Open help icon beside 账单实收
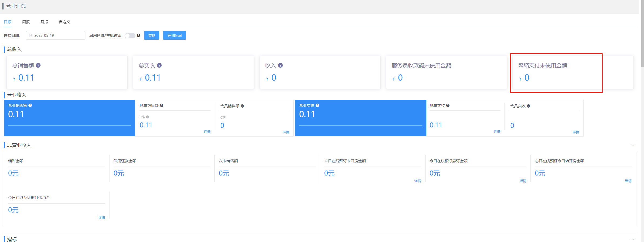Image resolution: width=644 pixels, height=242 pixels. coord(448,105)
